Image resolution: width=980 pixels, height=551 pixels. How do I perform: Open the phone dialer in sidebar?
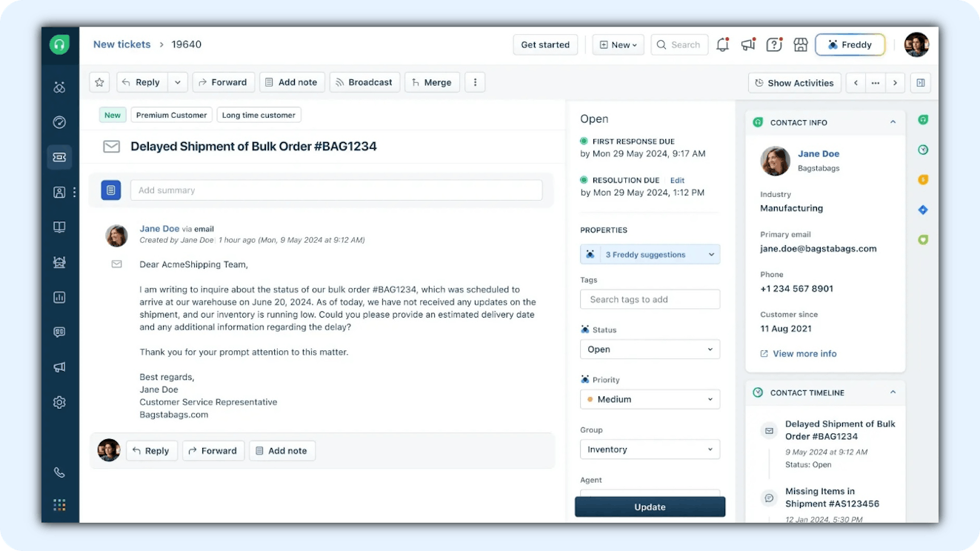(x=59, y=472)
